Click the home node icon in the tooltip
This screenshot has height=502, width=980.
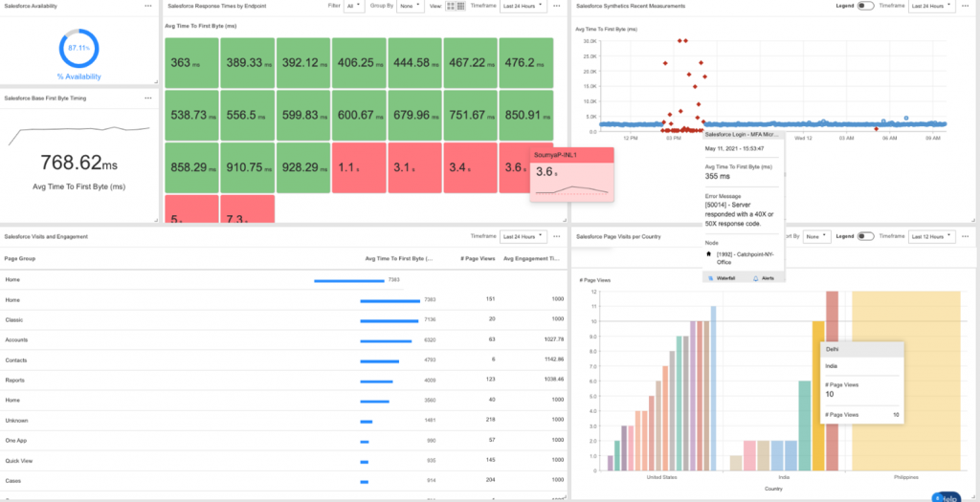pyautogui.click(x=708, y=254)
